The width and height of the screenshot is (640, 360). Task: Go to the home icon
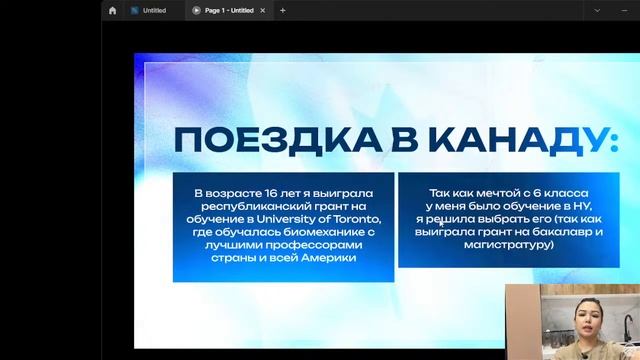113,11
